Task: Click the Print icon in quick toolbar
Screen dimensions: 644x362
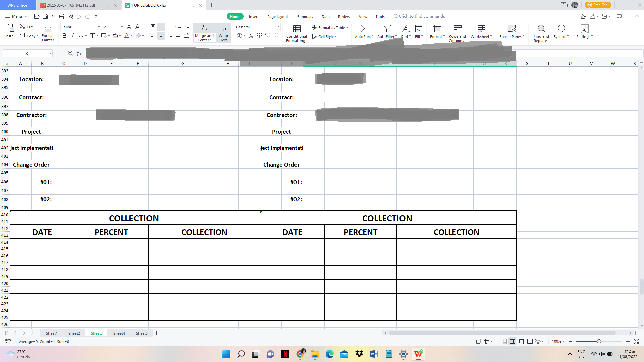Action: tap(62, 16)
